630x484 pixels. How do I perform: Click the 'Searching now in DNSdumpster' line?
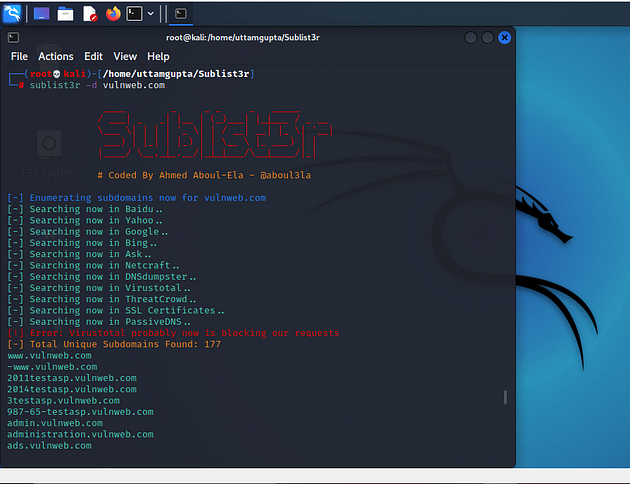pyautogui.click(x=102, y=277)
